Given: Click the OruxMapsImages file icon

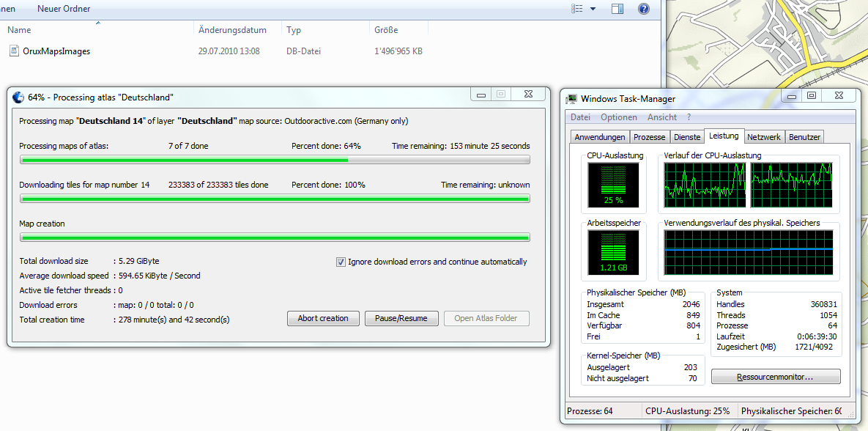Looking at the screenshot, I should [15, 51].
